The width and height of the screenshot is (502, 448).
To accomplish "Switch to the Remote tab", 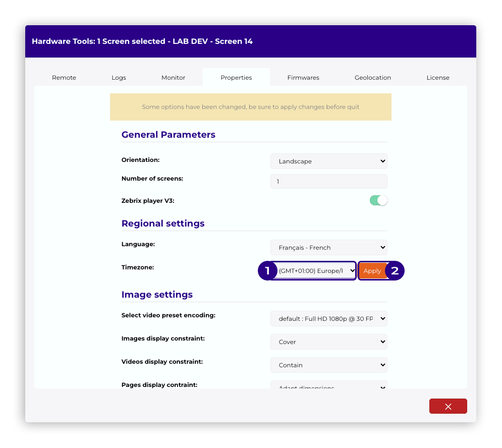I will click(64, 78).
